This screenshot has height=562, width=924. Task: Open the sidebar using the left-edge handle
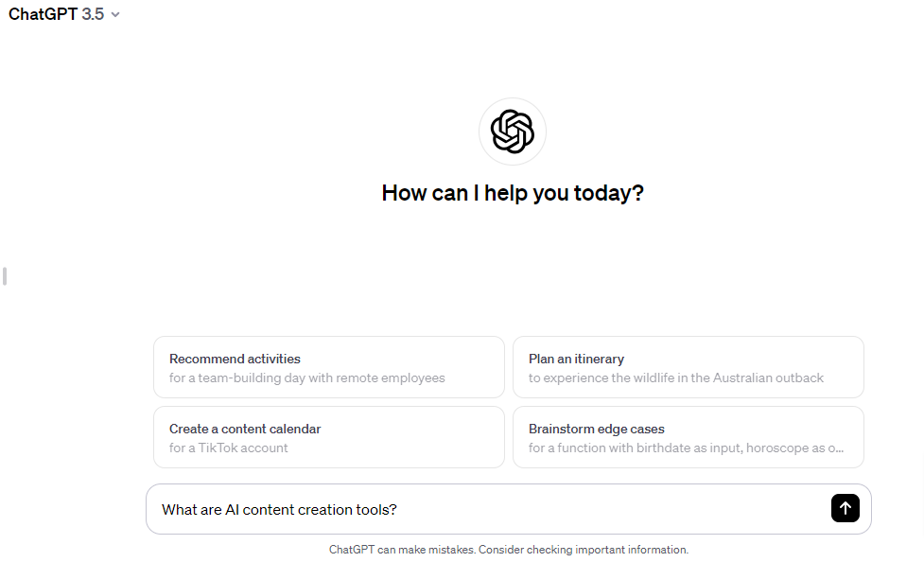5,276
